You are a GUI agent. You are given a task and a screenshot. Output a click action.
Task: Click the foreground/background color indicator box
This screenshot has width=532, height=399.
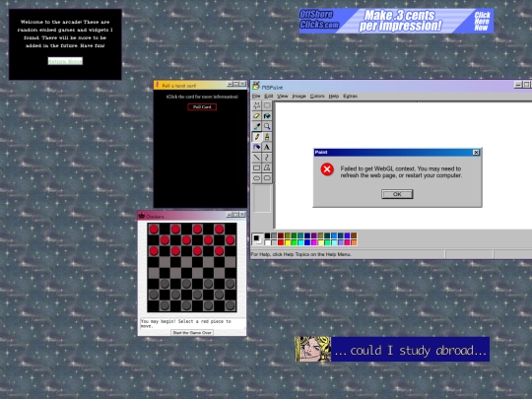point(257,239)
